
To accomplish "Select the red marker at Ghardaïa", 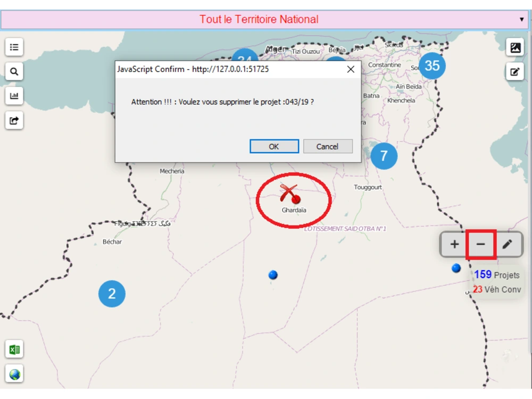I will 295,199.
